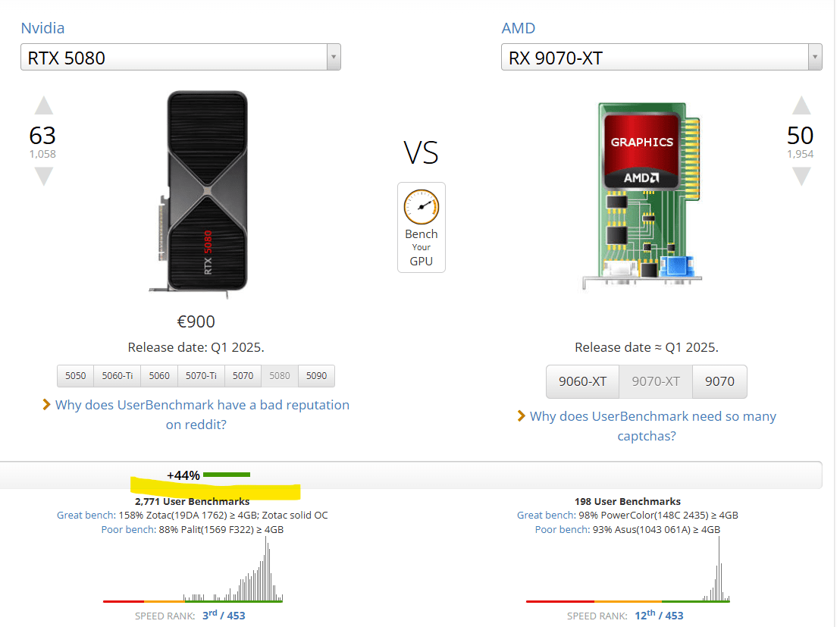This screenshot has height=627, width=840.
Task: Click the +44% green comparison bar
Action: click(227, 475)
